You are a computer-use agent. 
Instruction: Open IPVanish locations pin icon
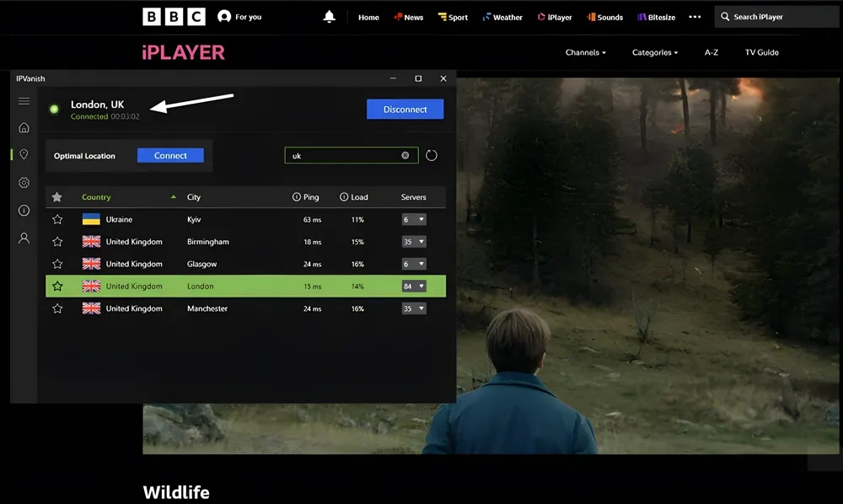pyautogui.click(x=24, y=154)
